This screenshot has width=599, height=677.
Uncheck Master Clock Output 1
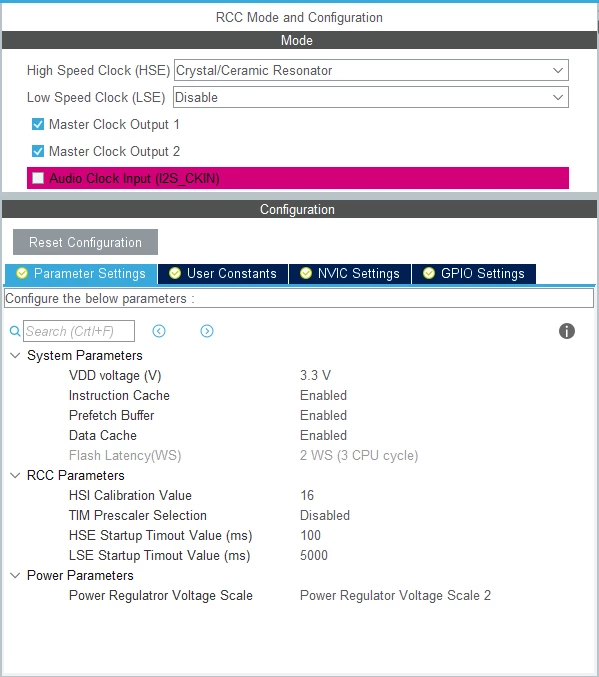(x=38, y=124)
